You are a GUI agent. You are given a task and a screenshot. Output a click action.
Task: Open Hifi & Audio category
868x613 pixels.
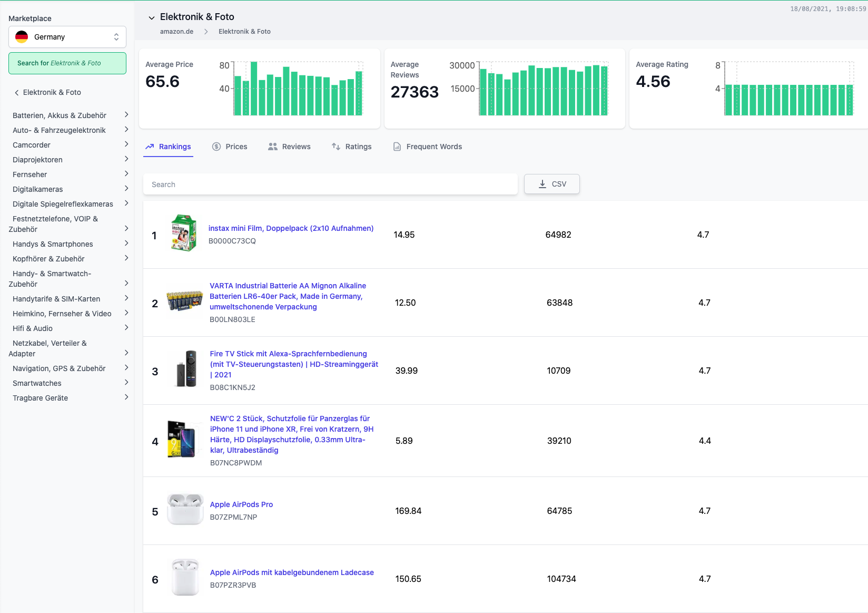coord(33,328)
